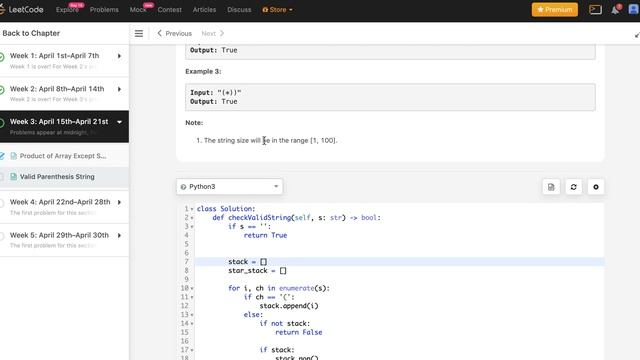Open the Explore menu item

pos(67,9)
